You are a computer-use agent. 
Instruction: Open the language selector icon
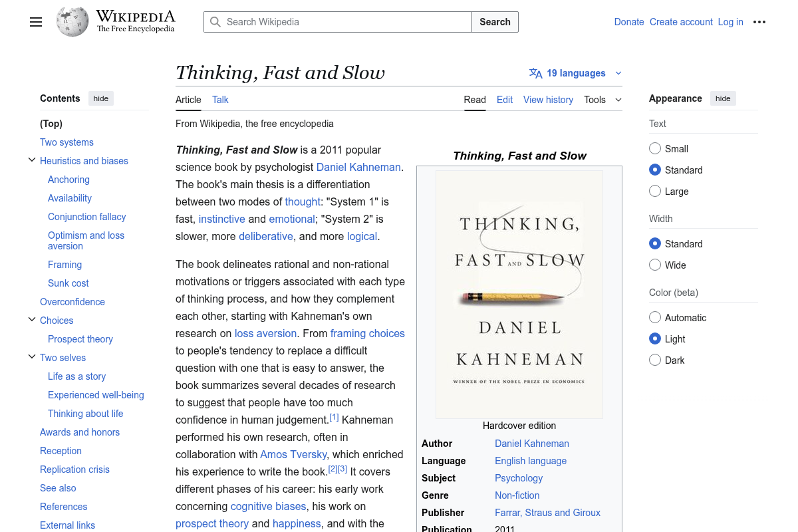(x=536, y=72)
